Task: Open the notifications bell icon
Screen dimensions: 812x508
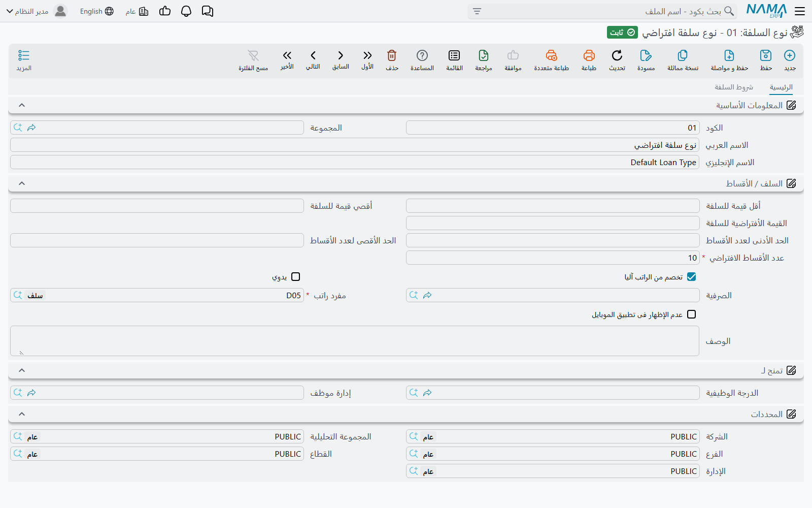Action: click(186, 11)
